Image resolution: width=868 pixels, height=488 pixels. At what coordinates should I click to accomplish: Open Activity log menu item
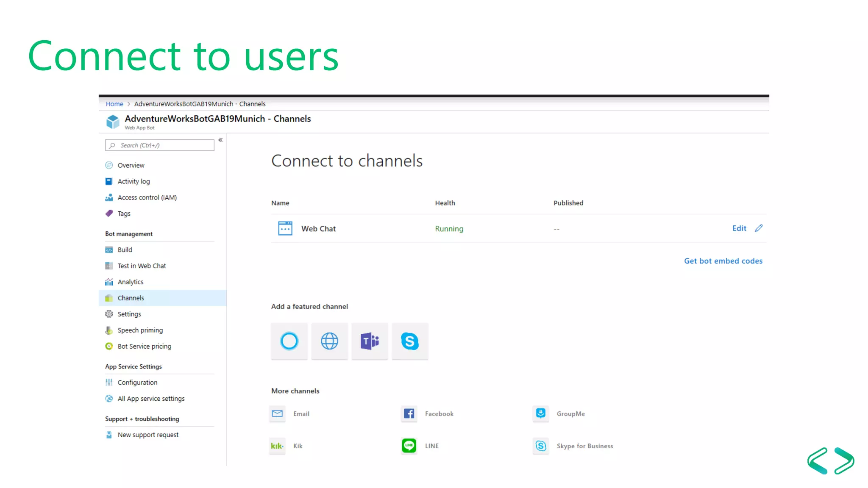134,181
